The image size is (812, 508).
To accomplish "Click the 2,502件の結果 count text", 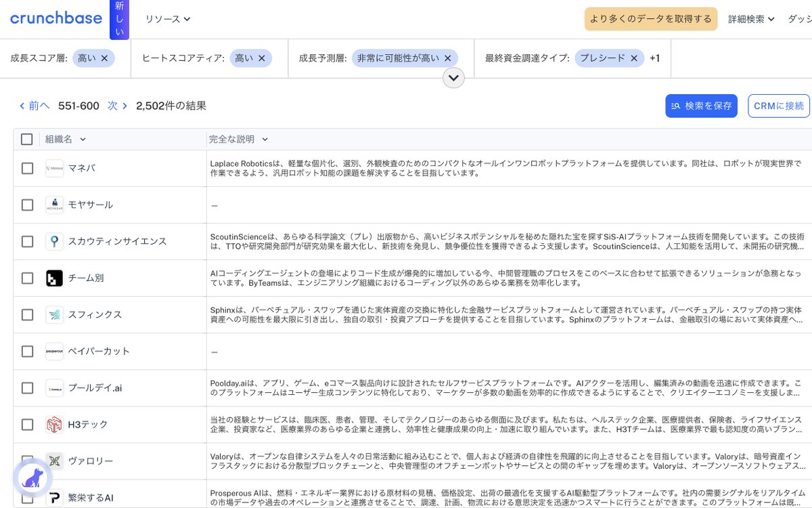I will point(171,106).
